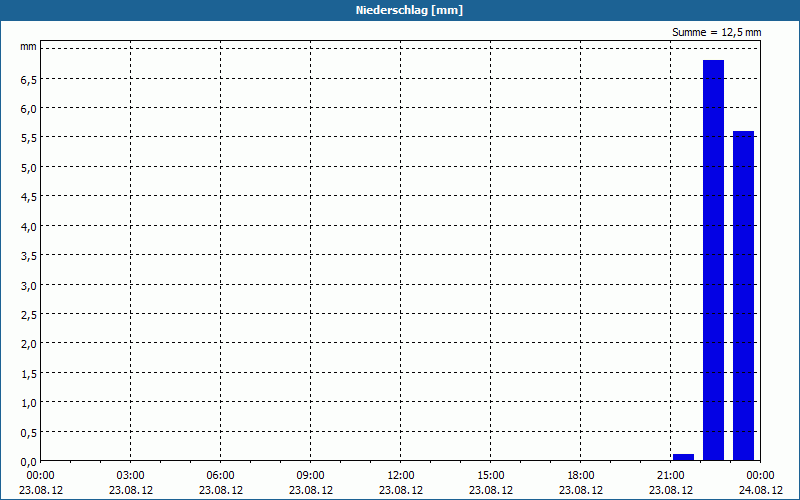The image size is (800, 500).
Task: Click the 24.08.12 date label
Action: (x=761, y=490)
